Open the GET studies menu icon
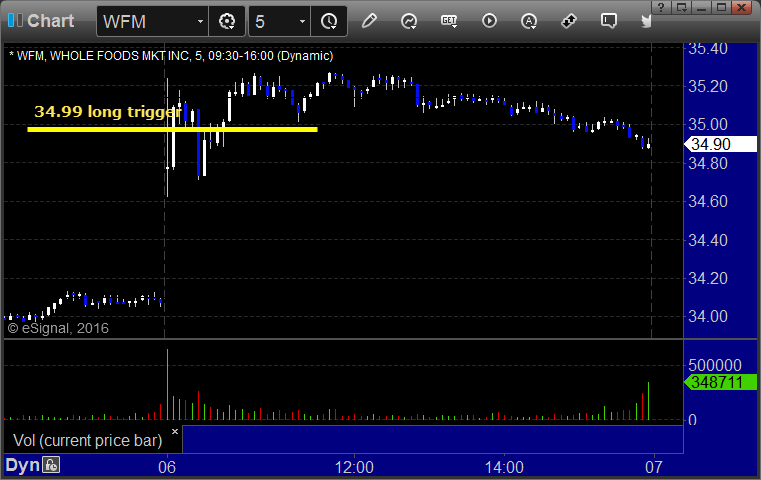 pos(449,21)
